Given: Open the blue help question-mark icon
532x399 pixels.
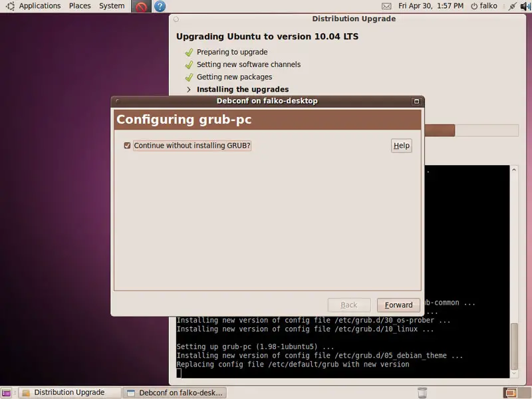Looking at the screenshot, I should point(160,6).
